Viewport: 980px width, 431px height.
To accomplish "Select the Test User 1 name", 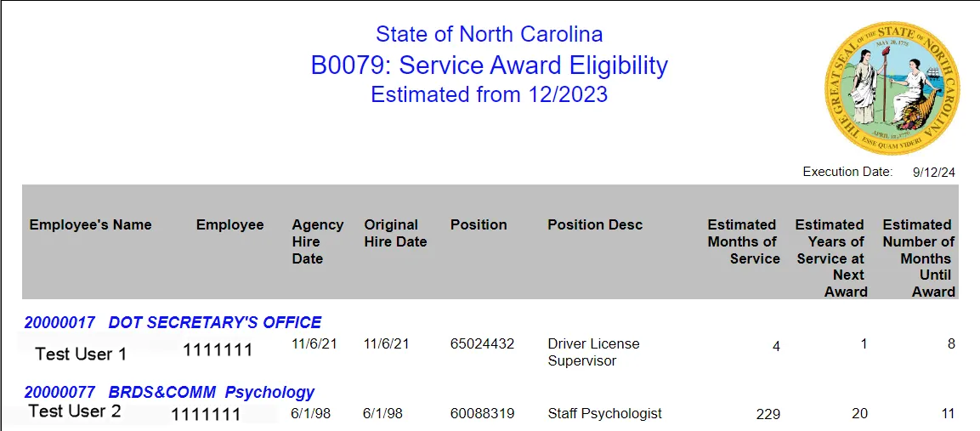I will [x=81, y=354].
